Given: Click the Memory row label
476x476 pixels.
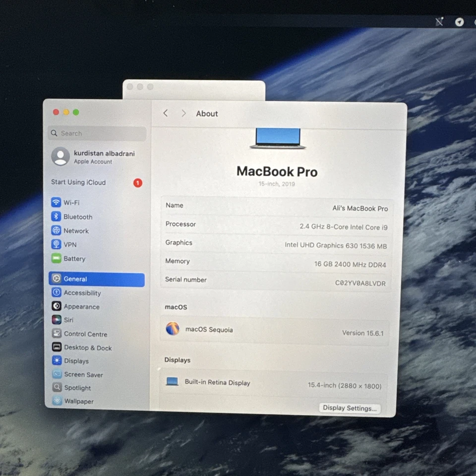Looking at the screenshot, I should (x=178, y=261).
